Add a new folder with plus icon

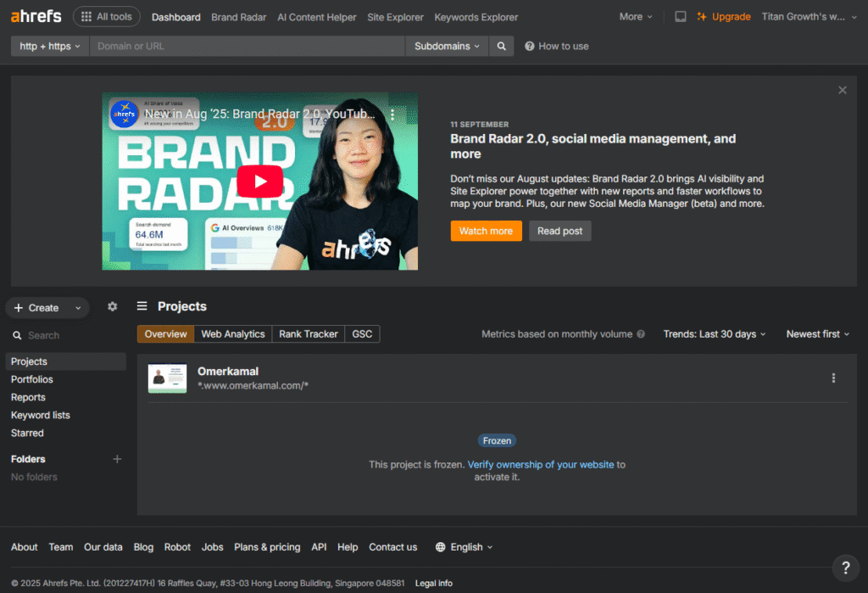click(117, 459)
